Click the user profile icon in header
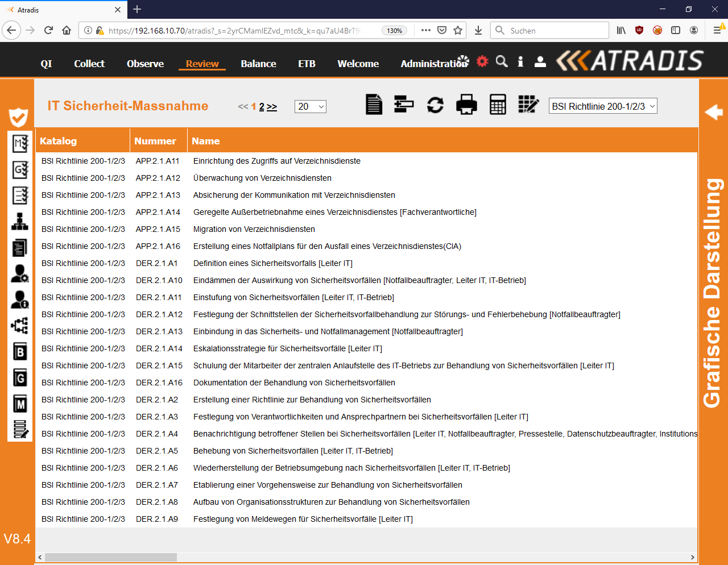Screen dimensions: 728x565 (540, 62)
